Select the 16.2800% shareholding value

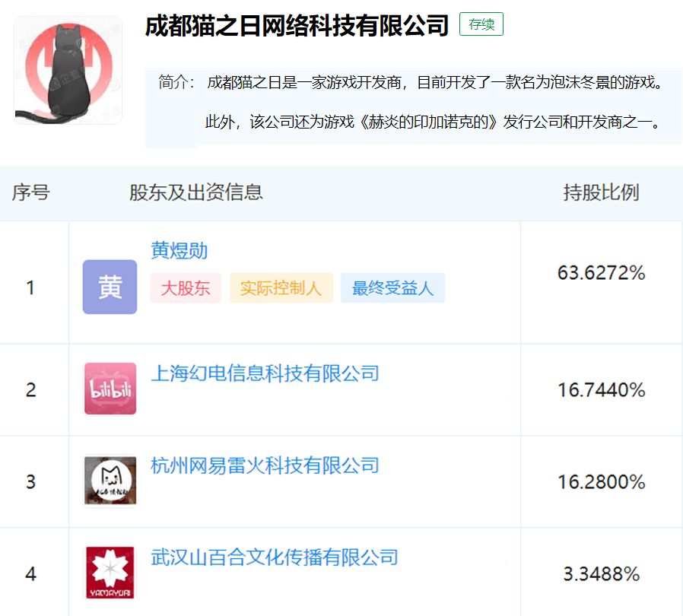(601, 482)
